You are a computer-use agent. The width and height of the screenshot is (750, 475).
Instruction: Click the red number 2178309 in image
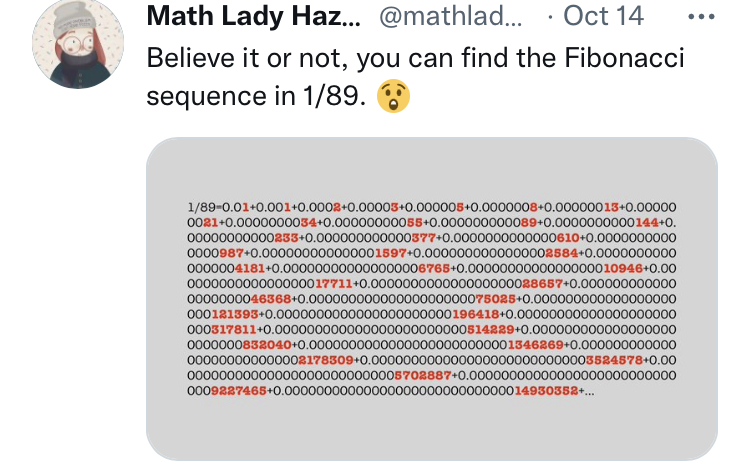coord(326,359)
